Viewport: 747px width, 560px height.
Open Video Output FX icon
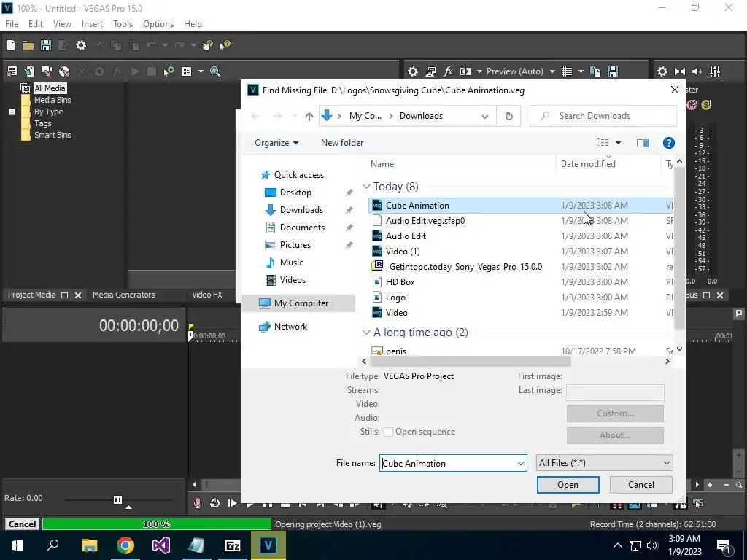pos(448,71)
